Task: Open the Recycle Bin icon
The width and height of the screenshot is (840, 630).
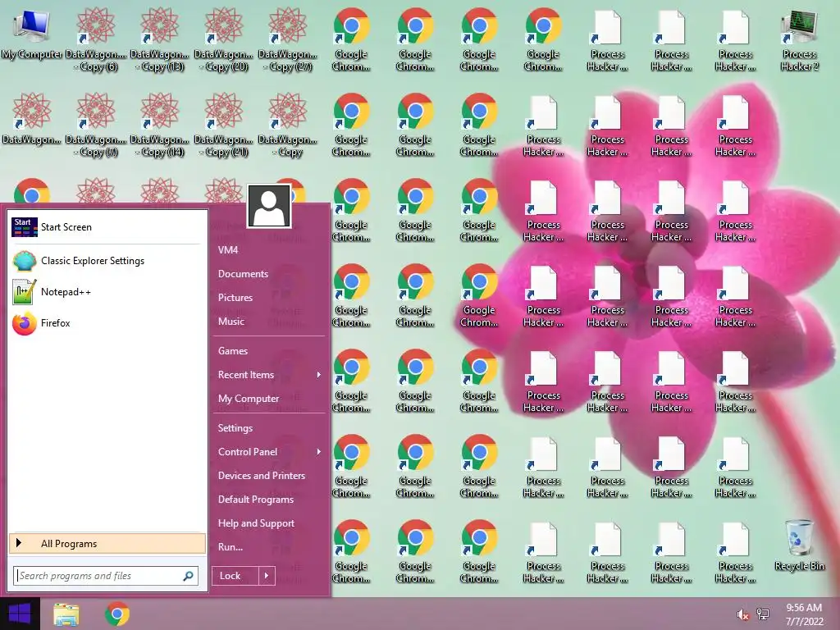Action: point(799,545)
